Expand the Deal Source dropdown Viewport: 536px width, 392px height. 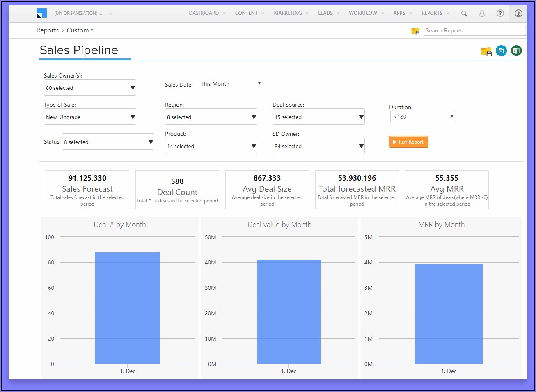(318, 117)
